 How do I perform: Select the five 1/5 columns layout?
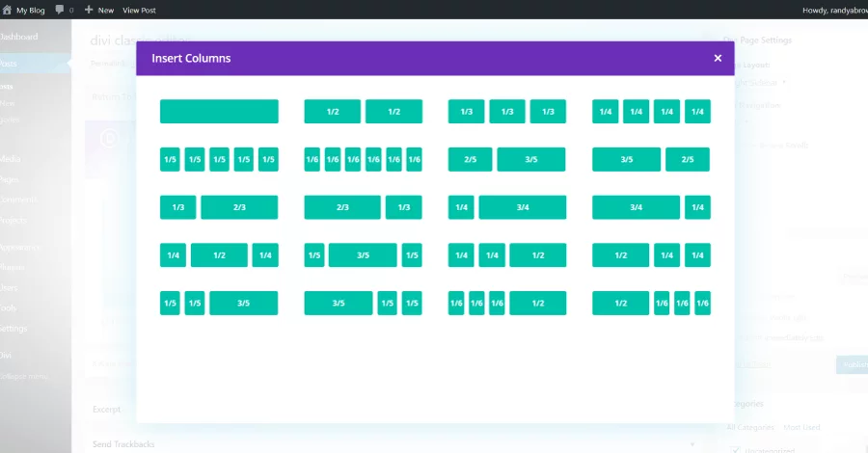click(219, 159)
